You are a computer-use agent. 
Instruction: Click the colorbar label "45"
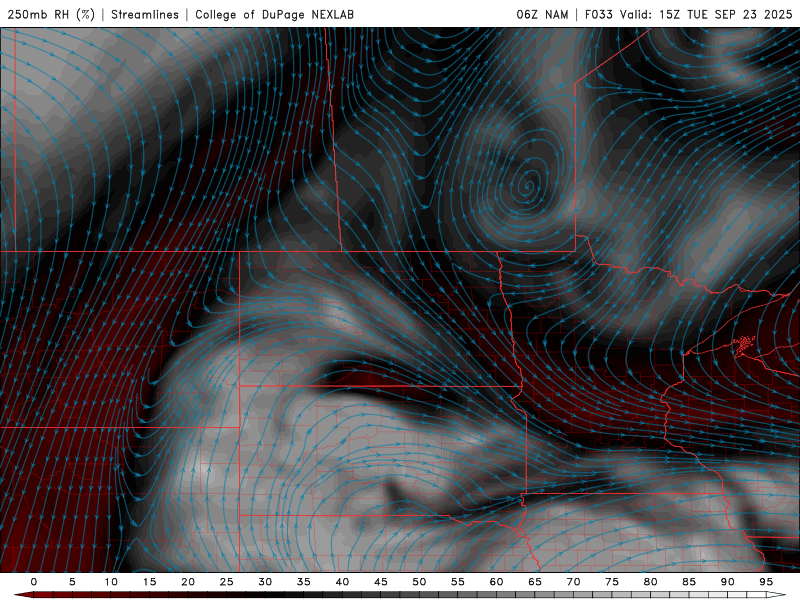click(x=381, y=582)
